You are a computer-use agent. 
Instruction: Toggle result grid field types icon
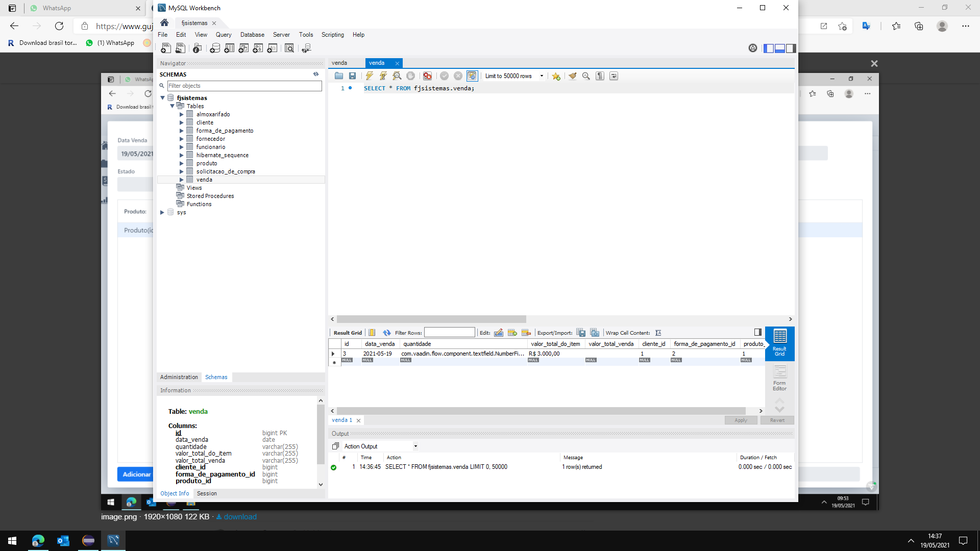372,333
